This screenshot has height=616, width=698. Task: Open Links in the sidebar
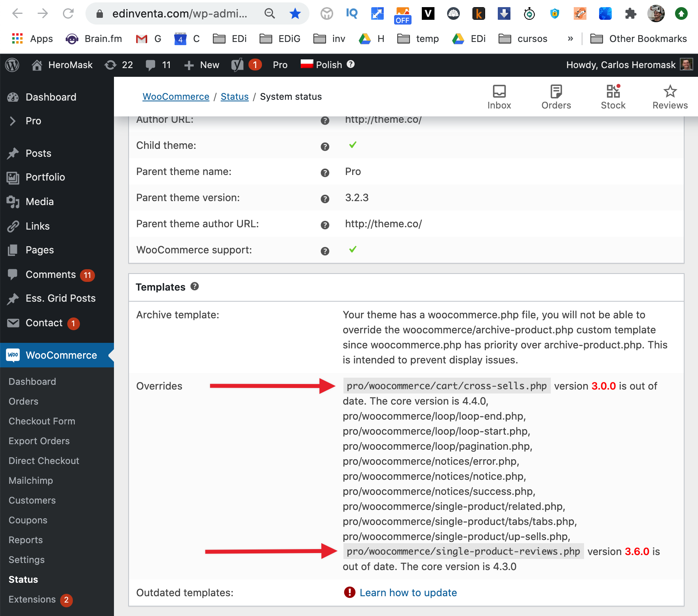[x=57, y=226]
